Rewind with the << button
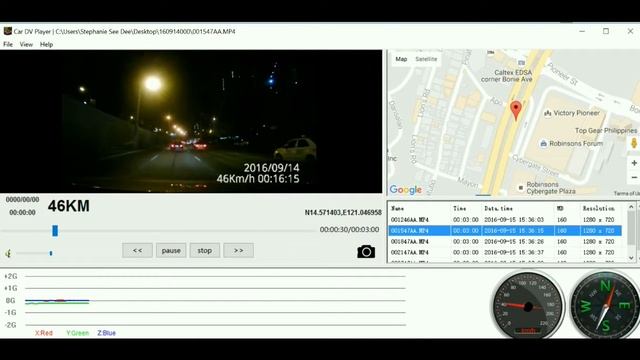The width and height of the screenshot is (640, 360). point(137,250)
